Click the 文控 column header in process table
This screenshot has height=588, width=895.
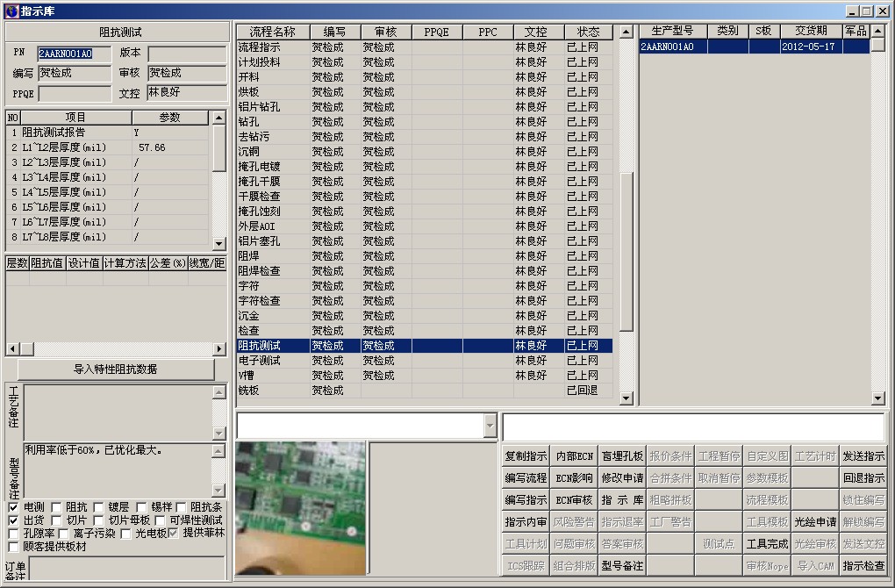[538, 32]
